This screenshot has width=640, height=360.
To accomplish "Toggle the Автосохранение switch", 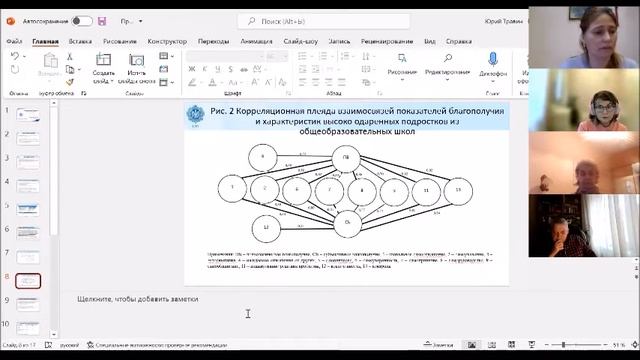I will coord(82,21).
